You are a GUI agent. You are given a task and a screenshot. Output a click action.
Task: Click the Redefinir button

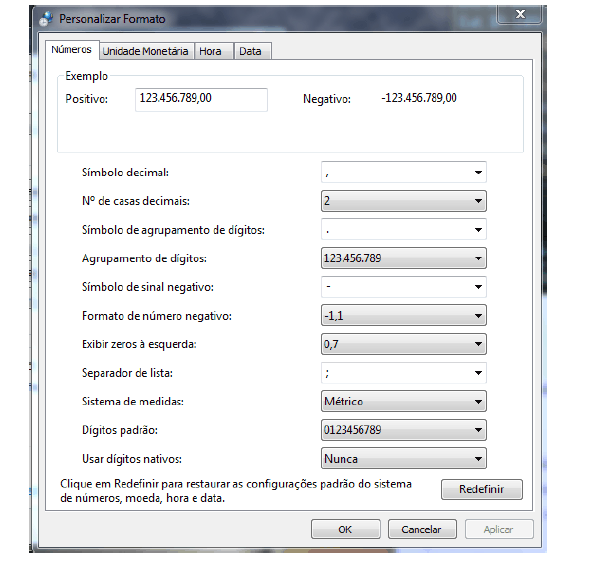point(482,489)
